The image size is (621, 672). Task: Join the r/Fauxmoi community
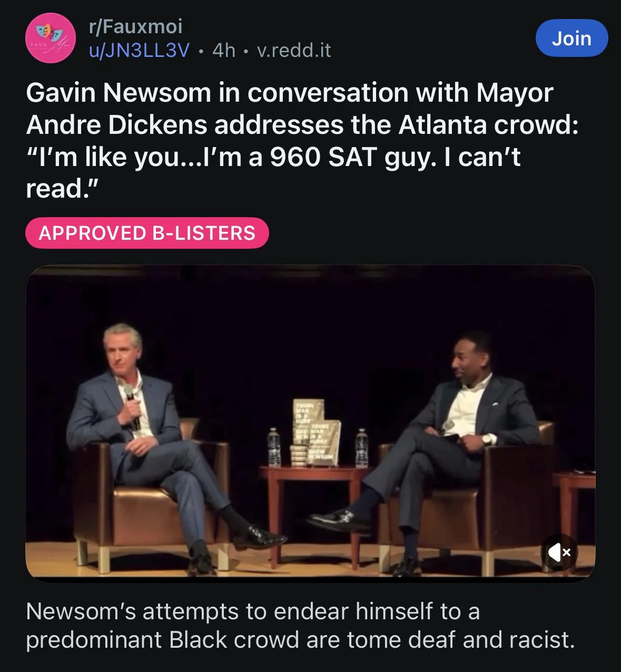tap(571, 38)
